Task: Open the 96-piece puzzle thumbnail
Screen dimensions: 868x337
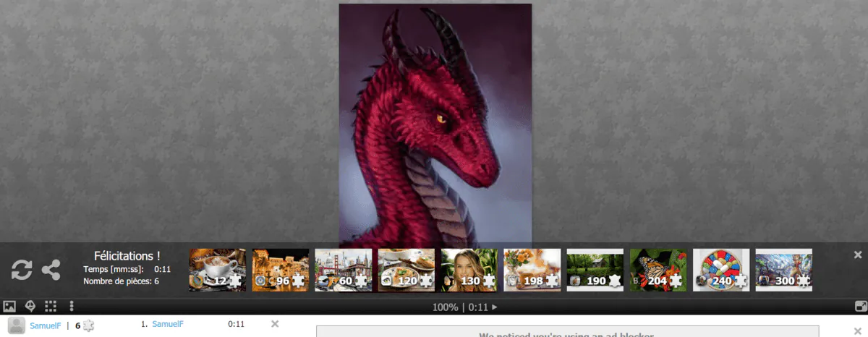Action: 281,270
